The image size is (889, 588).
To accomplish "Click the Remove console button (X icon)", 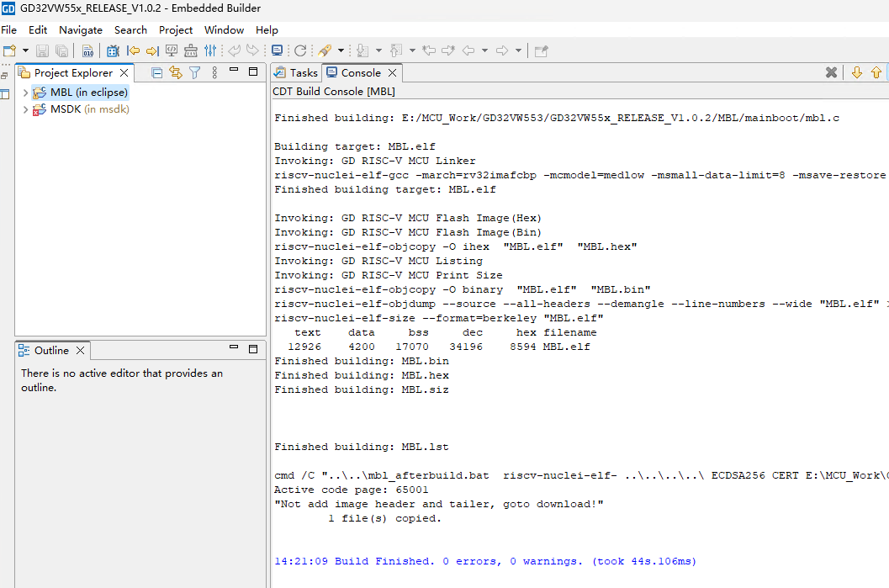I will pyautogui.click(x=831, y=73).
